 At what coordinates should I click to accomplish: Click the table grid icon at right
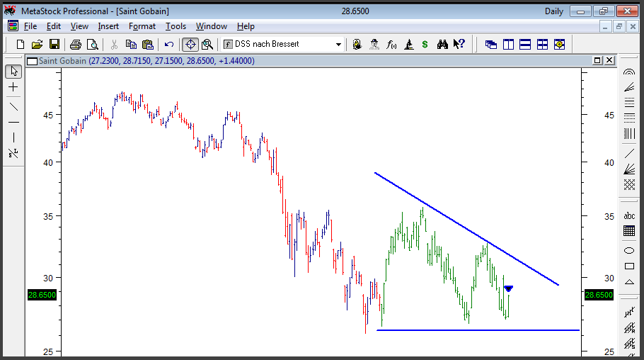(x=629, y=231)
